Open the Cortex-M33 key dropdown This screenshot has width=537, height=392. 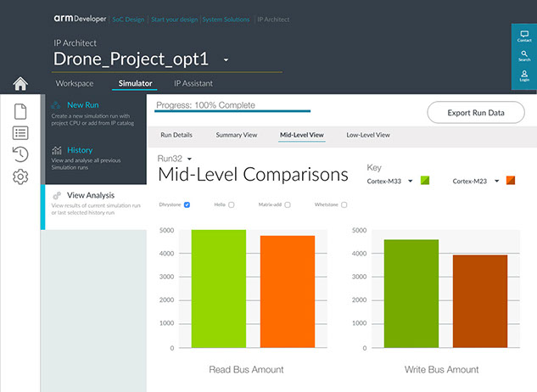pyautogui.click(x=411, y=181)
